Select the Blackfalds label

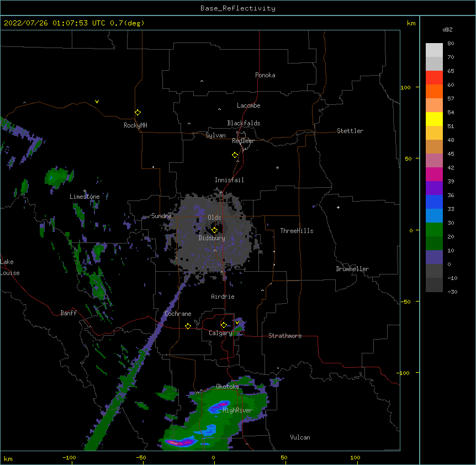(x=244, y=123)
